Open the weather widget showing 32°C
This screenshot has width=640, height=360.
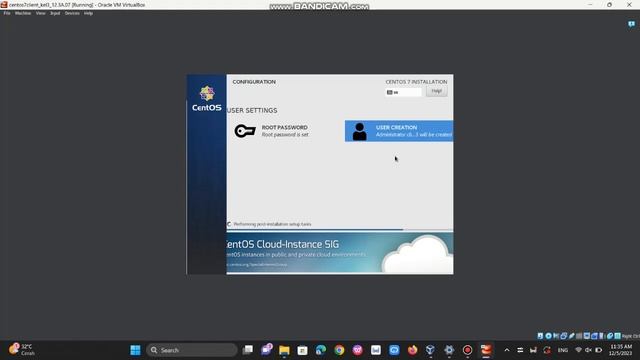[22, 350]
